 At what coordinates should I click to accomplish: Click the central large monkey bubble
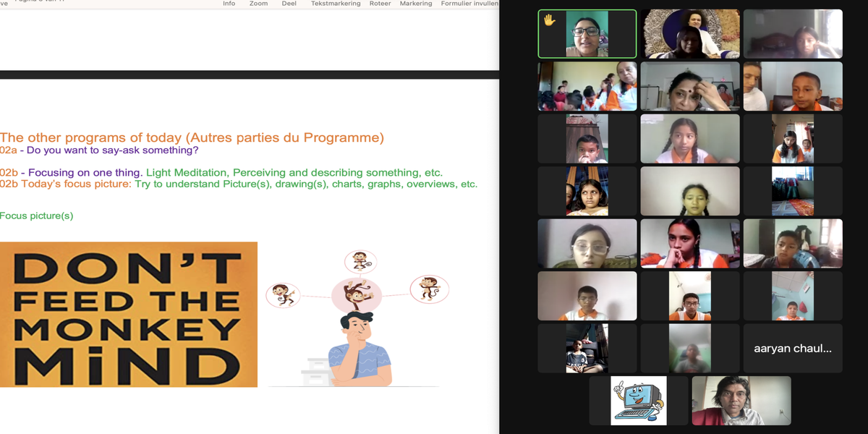[x=357, y=295]
